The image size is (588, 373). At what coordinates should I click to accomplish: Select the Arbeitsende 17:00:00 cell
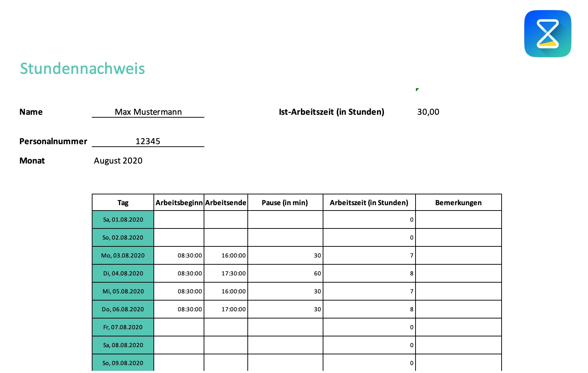(x=226, y=309)
